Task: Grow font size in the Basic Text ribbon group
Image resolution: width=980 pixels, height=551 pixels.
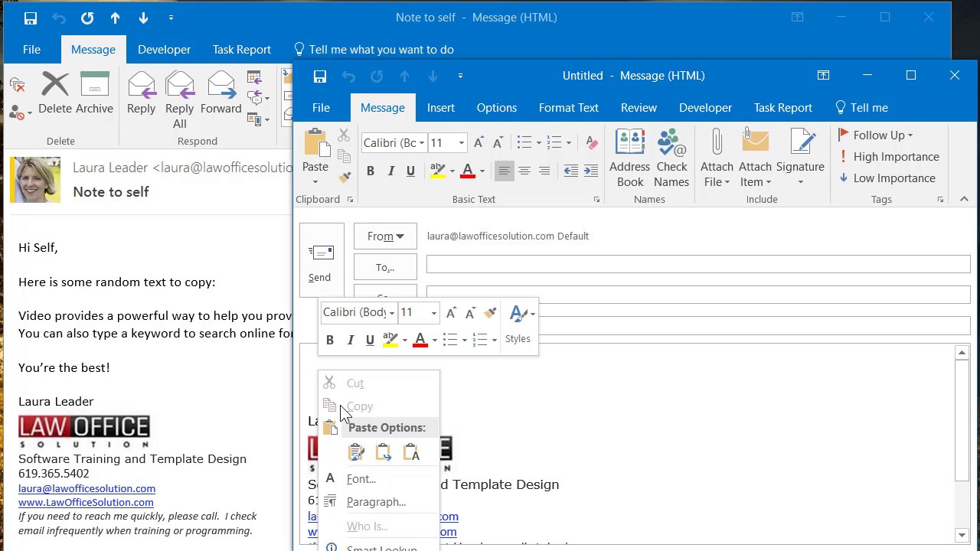Action: (x=479, y=143)
